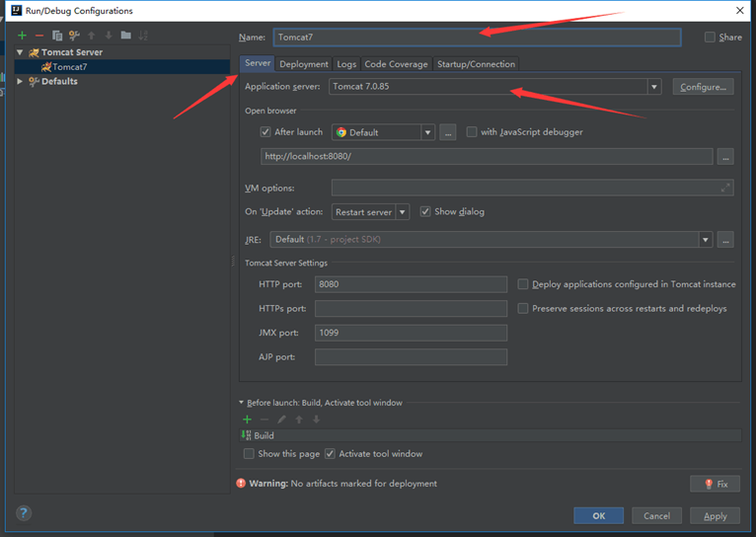Image resolution: width=756 pixels, height=537 pixels.
Task: Click the JRE browse ellipsis button
Action: tap(725, 240)
